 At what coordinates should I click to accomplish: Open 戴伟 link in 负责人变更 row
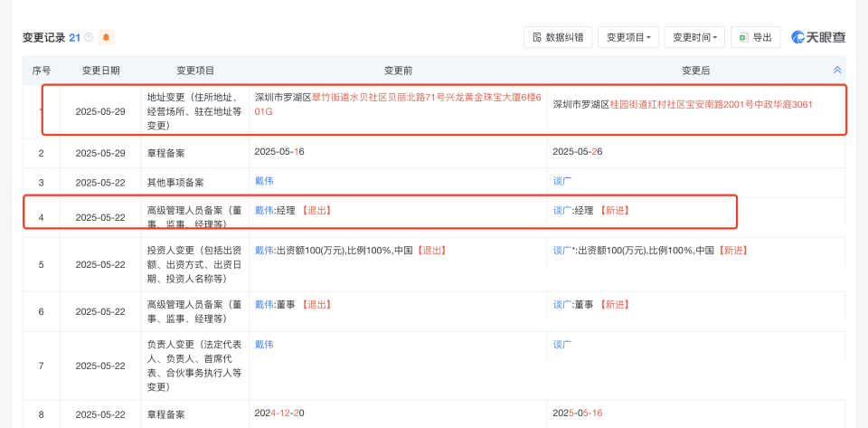264,345
